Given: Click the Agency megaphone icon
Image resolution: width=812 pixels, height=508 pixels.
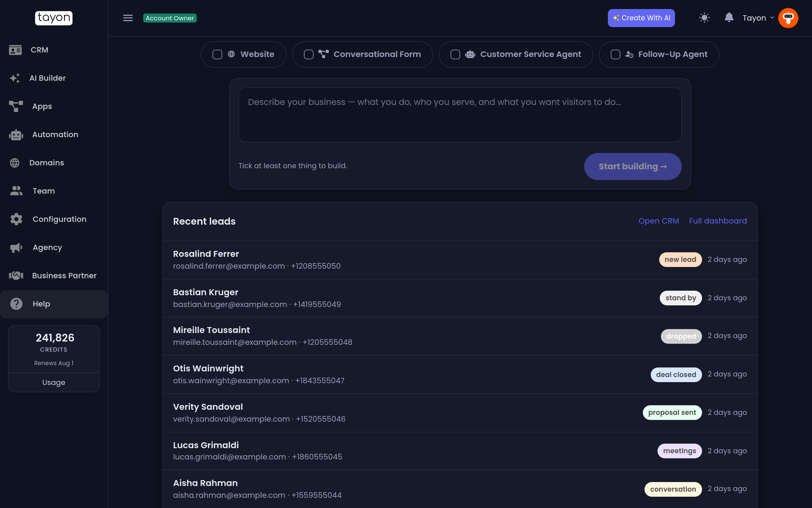Looking at the screenshot, I should coord(16,248).
